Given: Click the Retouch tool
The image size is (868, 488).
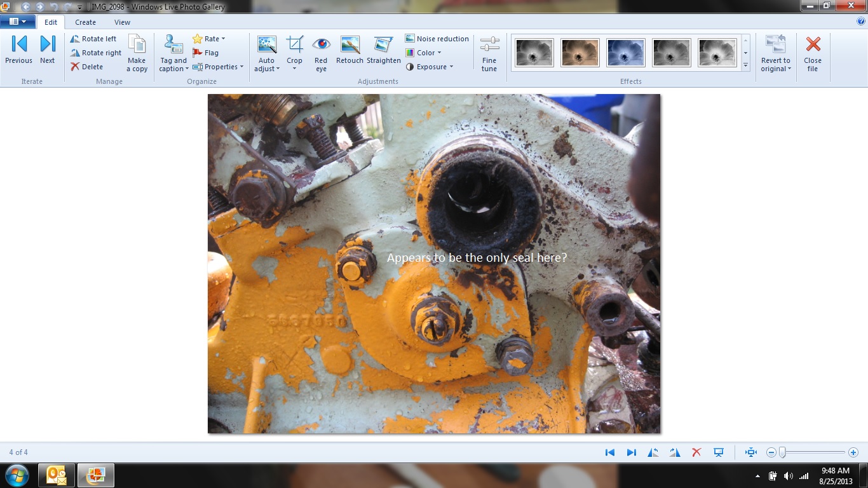Looking at the screenshot, I should point(349,51).
